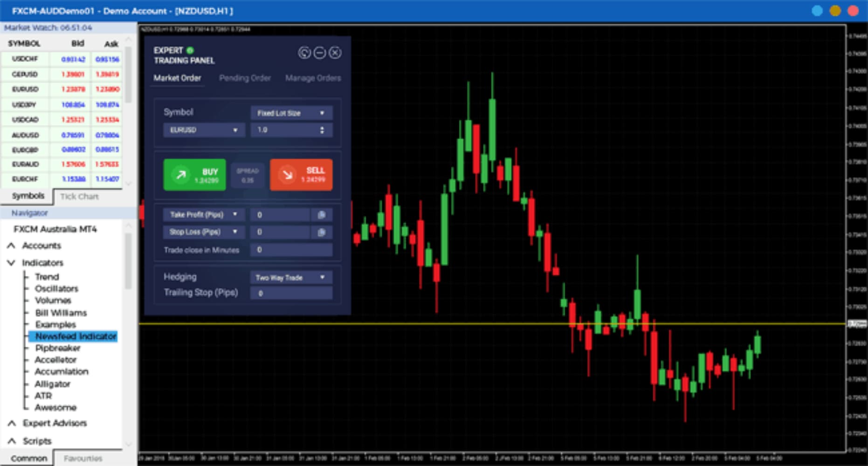
Task: Click the green BUY button
Action: click(194, 175)
